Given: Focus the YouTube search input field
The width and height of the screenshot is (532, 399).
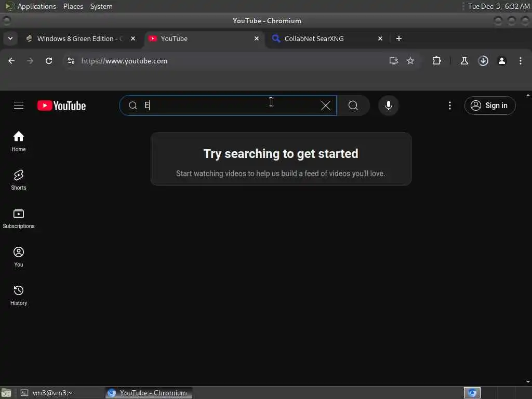Looking at the screenshot, I should (x=228, y=105).
